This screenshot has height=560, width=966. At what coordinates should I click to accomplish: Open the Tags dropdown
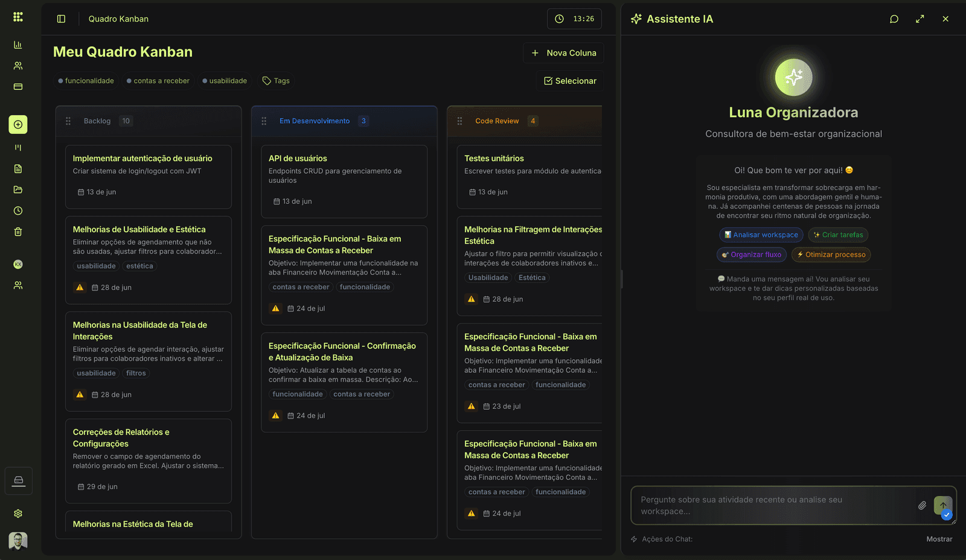pyautogui.click(x=275, y=80)
